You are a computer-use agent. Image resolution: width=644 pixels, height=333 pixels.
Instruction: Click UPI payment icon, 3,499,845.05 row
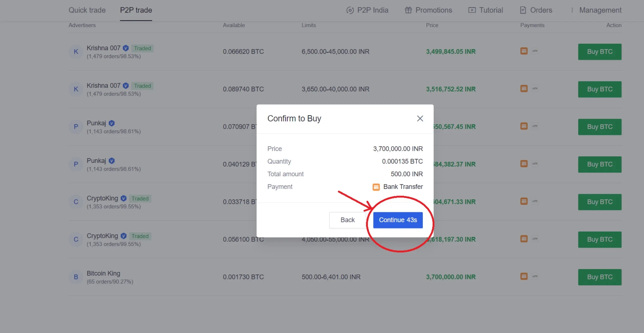pos(535,51)
